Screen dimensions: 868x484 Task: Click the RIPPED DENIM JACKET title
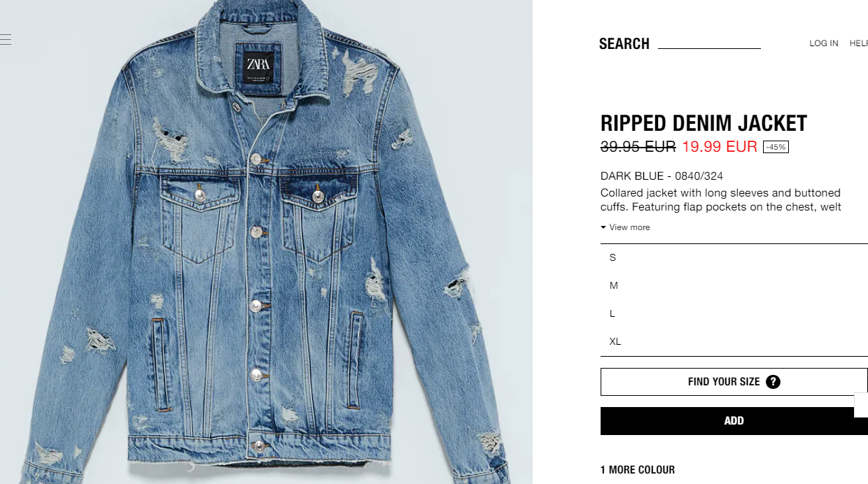[x=703, y=123]
